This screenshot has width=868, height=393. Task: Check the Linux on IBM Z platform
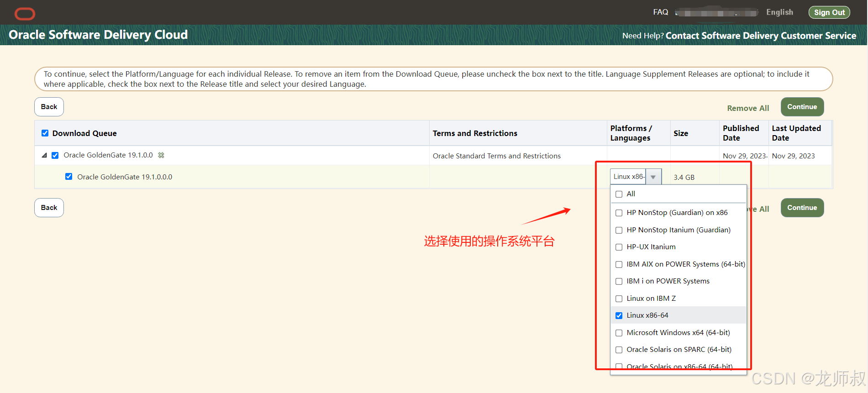[x=619, y=299]
